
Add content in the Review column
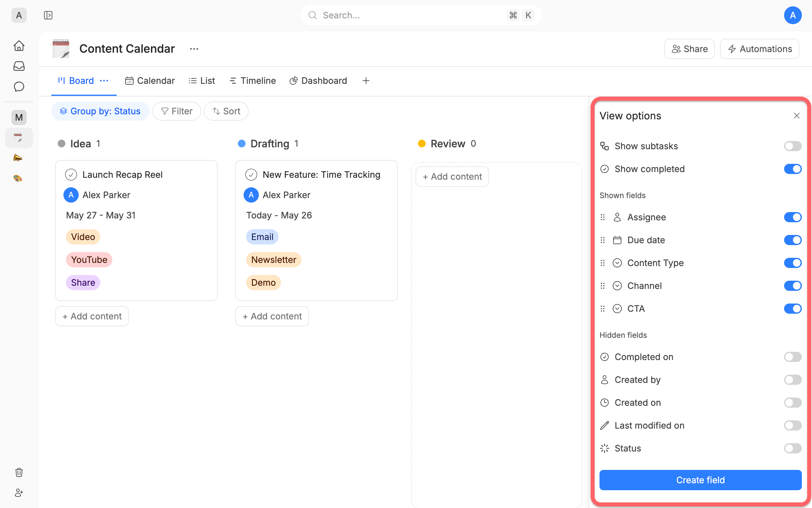tap(452, 177)
